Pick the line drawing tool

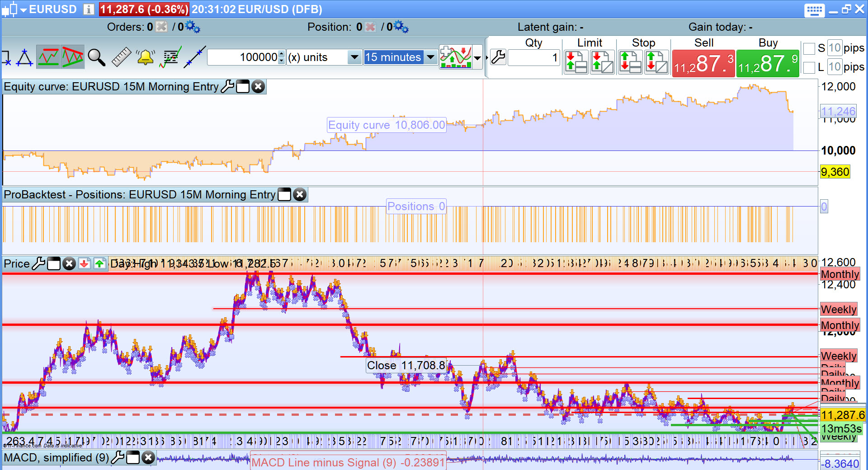coord(195,57)
